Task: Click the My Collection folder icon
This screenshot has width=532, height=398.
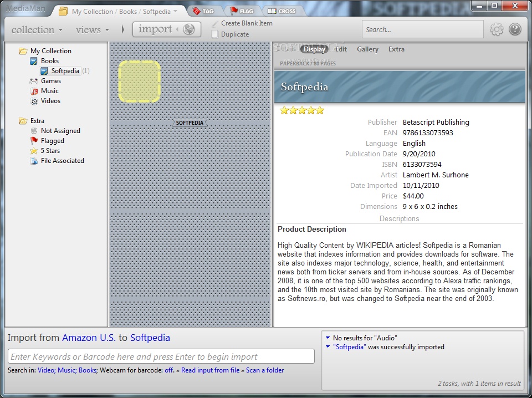Action: click(x=23, y=51)
